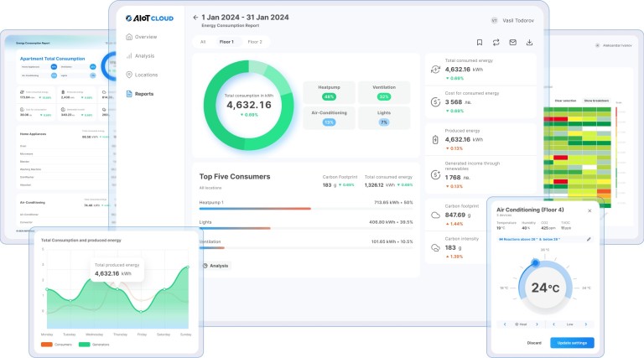Click the Analysis button under Top Five Consumers
644x358 pixels.
click(x=216, y=266)
